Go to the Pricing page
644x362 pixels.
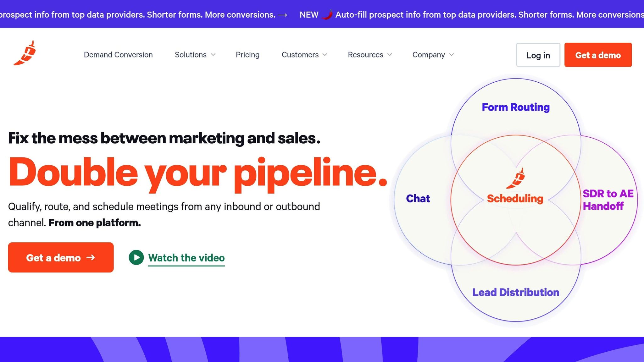(247, 55)
